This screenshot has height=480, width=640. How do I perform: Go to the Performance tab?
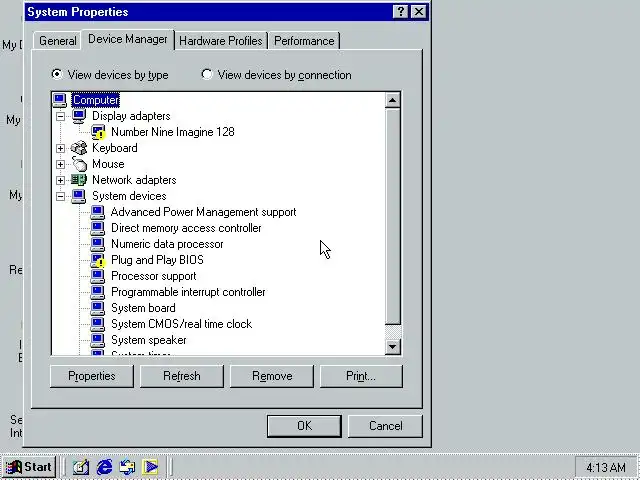coord(304,41)
